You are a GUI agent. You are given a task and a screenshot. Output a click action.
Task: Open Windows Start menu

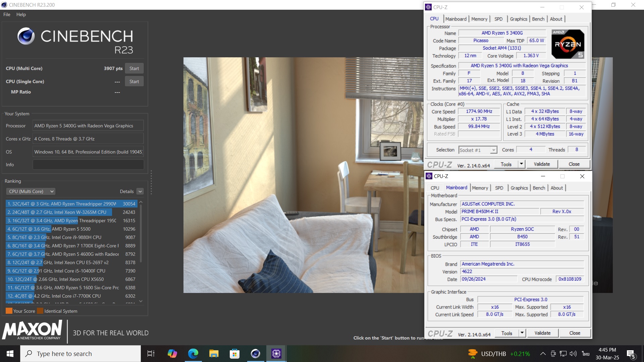point(10,354)
